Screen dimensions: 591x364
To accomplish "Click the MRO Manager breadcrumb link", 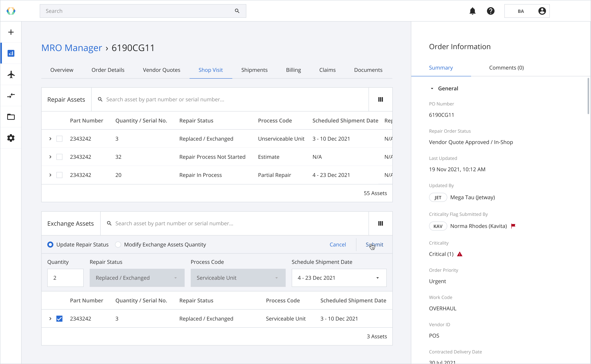I will (x=72, y=48).
